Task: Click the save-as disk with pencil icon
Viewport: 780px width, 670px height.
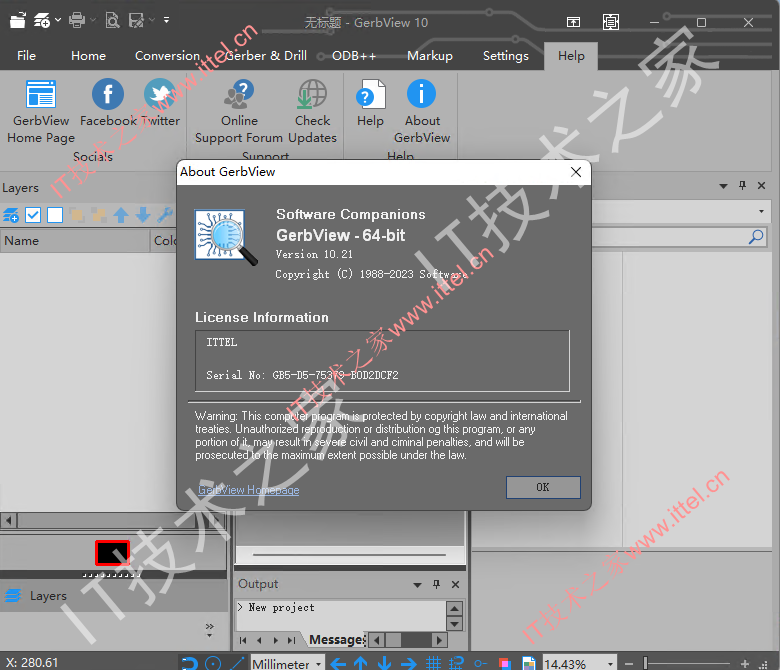Action: click(x=136, y=21)
